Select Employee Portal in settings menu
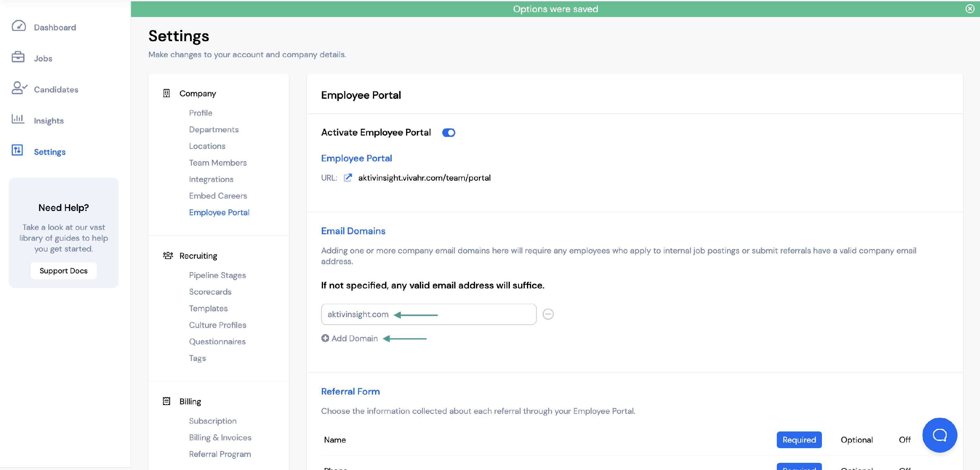Image resolution: width=980 pixels, height=470 pixels. tap(219, 212)
